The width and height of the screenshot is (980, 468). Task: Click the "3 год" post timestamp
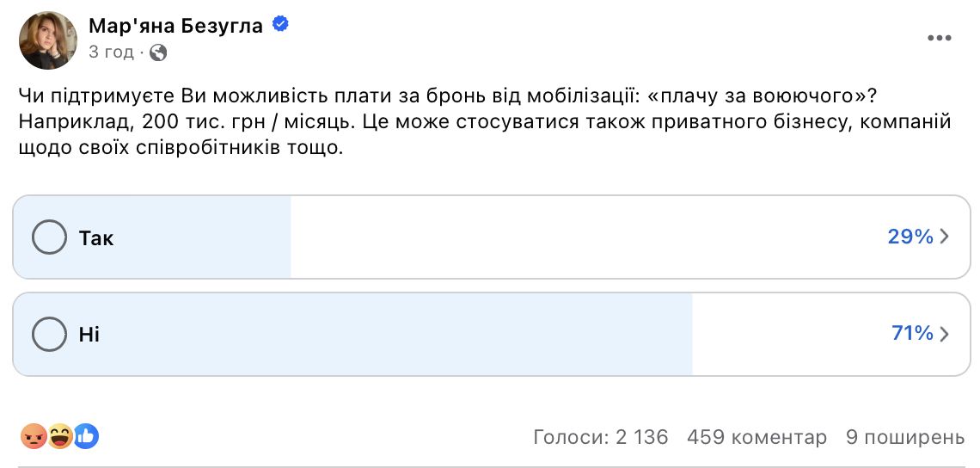click(x=111, y=52)
